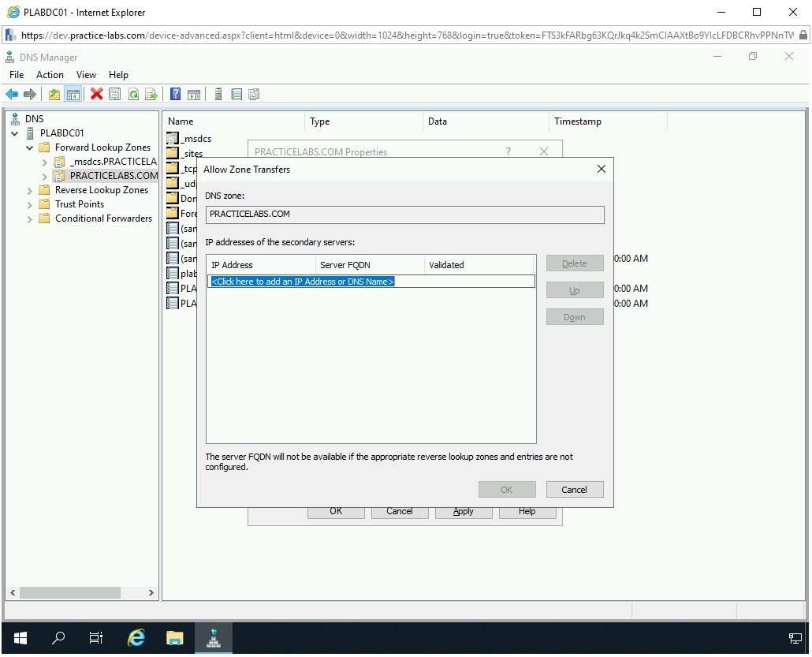
Task: Click the add IP Address or DNS Name field
Action: click(302, 282)
